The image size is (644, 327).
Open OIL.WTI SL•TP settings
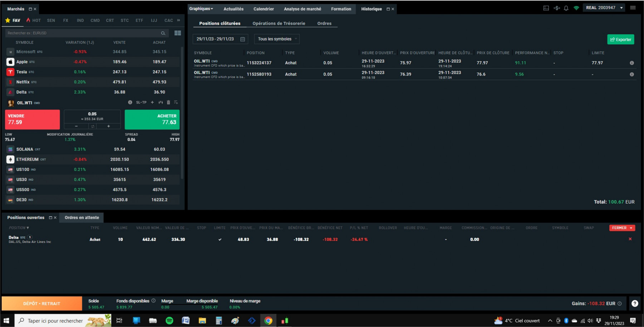[x=141, y=102]
